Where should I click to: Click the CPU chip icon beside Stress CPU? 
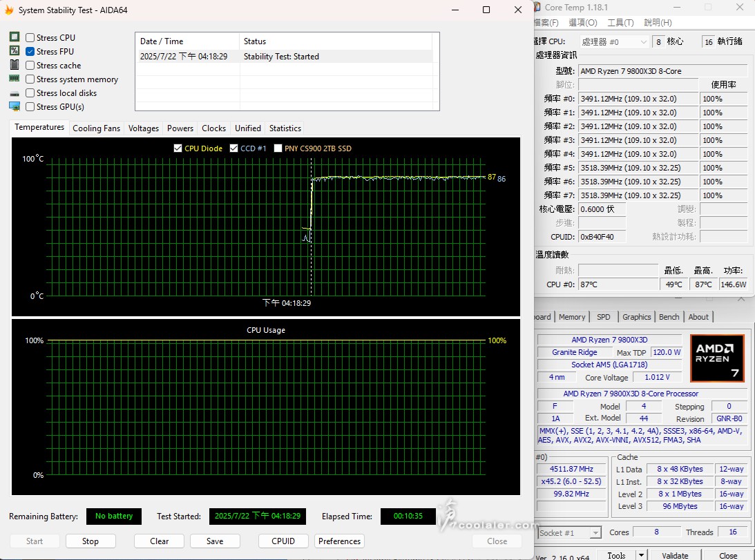click(x=15, y=37)
